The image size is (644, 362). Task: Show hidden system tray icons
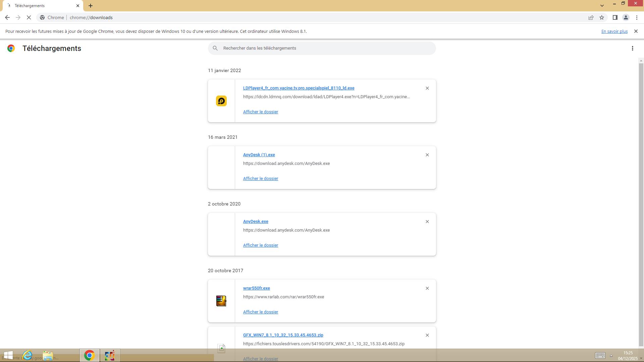[611, 356]
